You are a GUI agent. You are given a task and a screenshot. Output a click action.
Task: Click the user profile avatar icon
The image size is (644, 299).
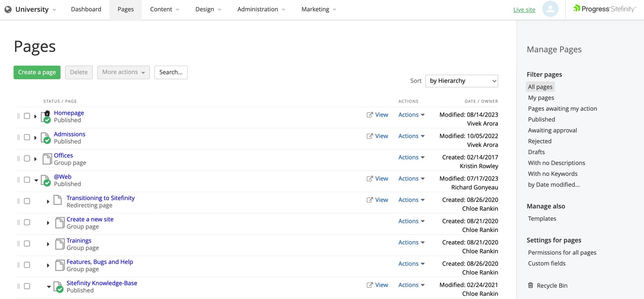pyautogui.click(x=550, y=9)
